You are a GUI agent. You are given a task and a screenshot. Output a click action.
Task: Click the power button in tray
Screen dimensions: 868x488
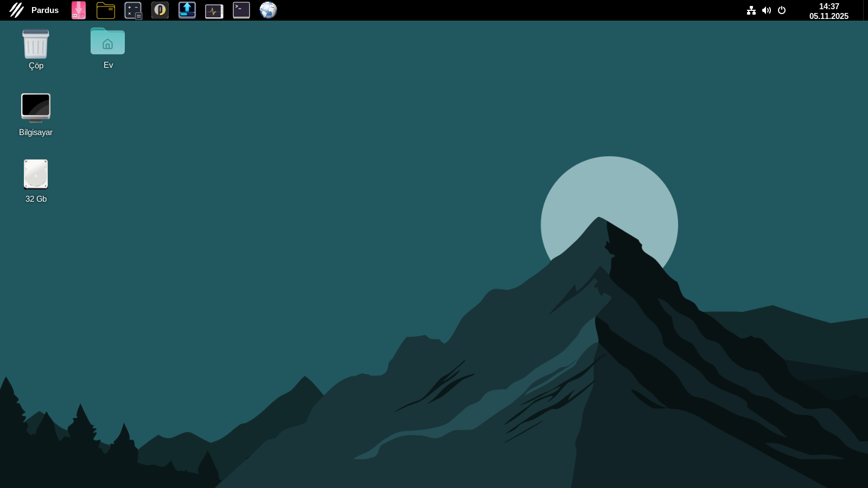[x=782, y=10]
